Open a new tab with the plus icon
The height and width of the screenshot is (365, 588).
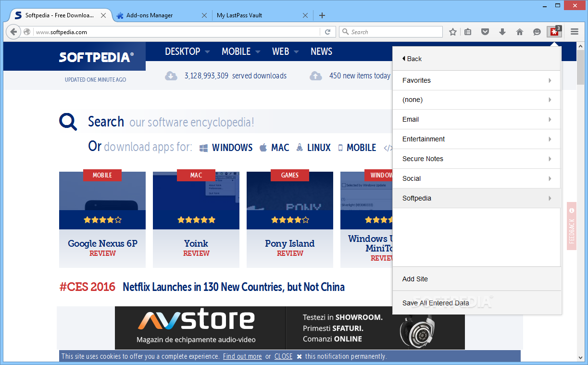(322, 15)
